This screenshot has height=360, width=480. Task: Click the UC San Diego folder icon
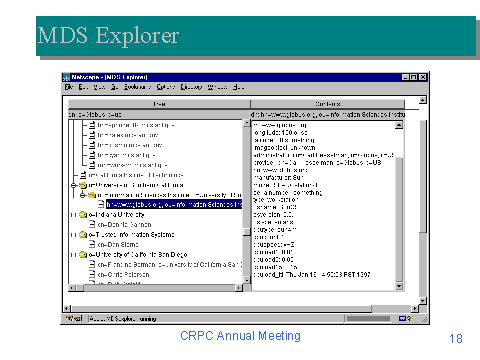(x=83, y=255)
